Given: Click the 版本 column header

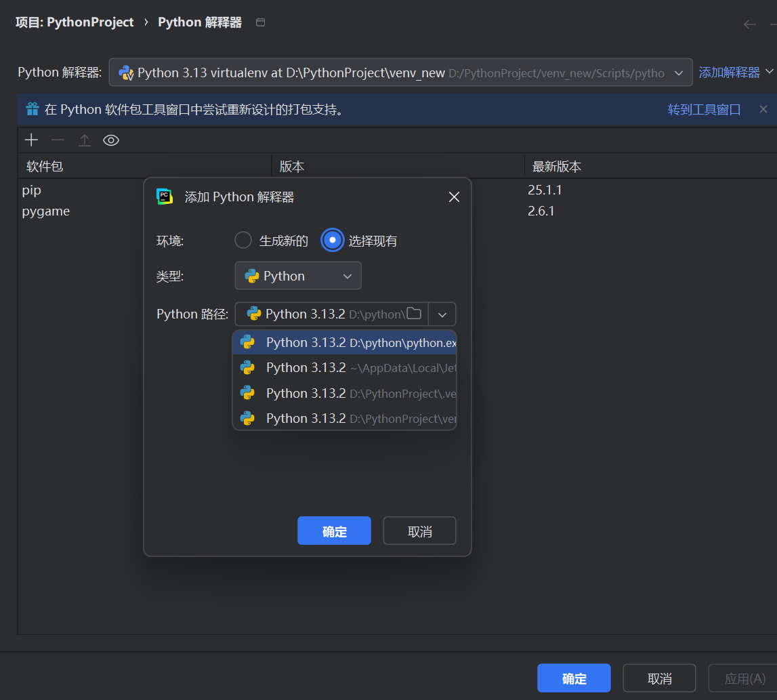Looking at the screenshot, I should coord(398,166).
